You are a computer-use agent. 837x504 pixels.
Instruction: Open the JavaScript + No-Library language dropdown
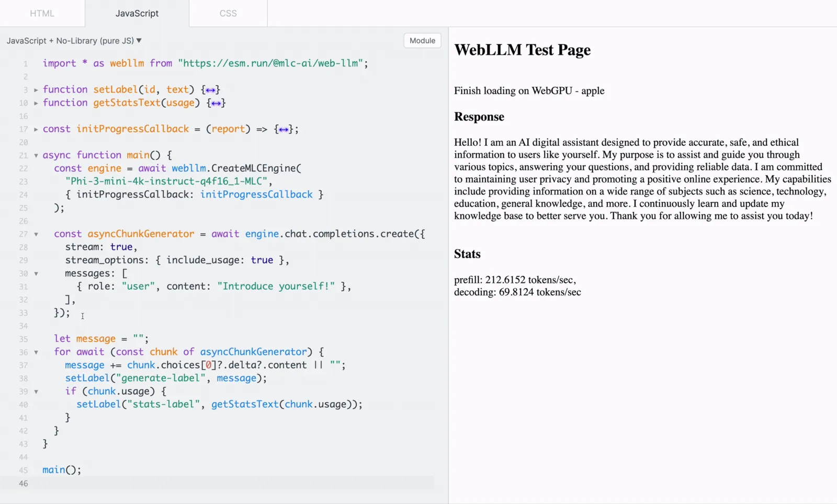[x=74, y=41]
